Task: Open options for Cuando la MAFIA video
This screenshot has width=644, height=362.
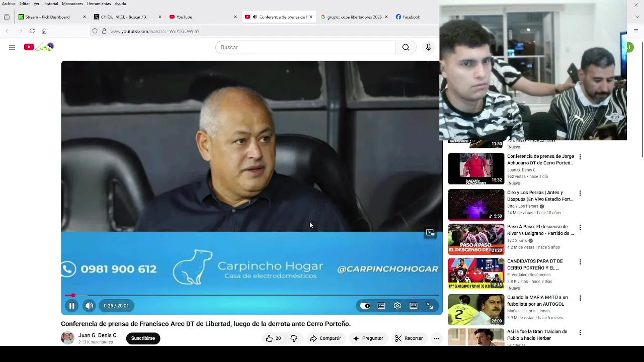Action: click(580, 298)
